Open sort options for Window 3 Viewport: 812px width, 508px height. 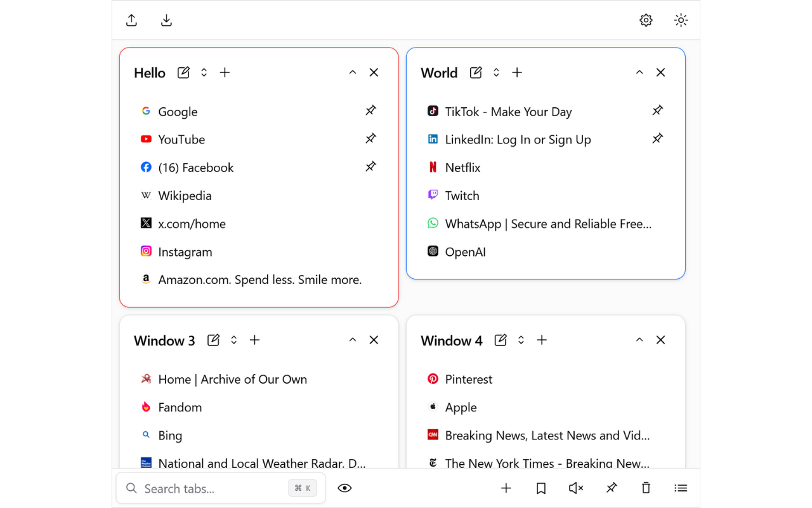click(x=233, y=340)
